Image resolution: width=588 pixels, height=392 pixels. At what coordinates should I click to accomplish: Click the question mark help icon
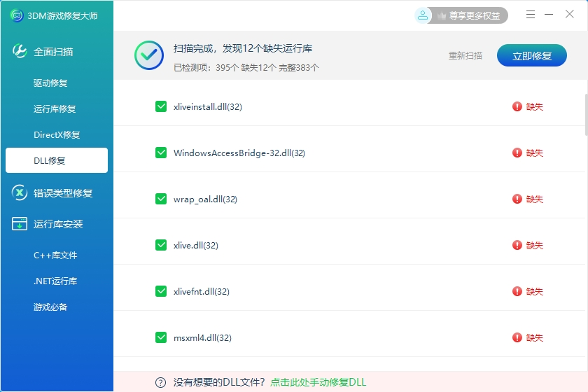(160, 382)
